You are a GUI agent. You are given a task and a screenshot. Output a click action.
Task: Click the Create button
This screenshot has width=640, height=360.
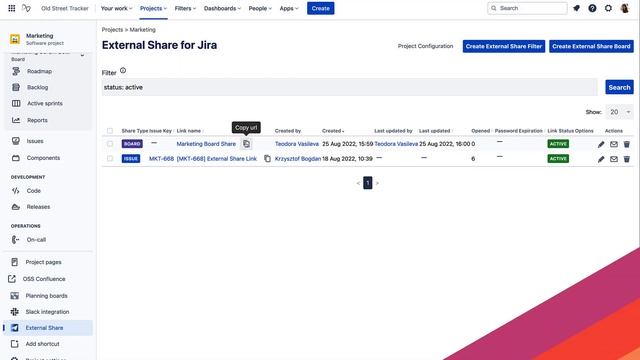320,8
